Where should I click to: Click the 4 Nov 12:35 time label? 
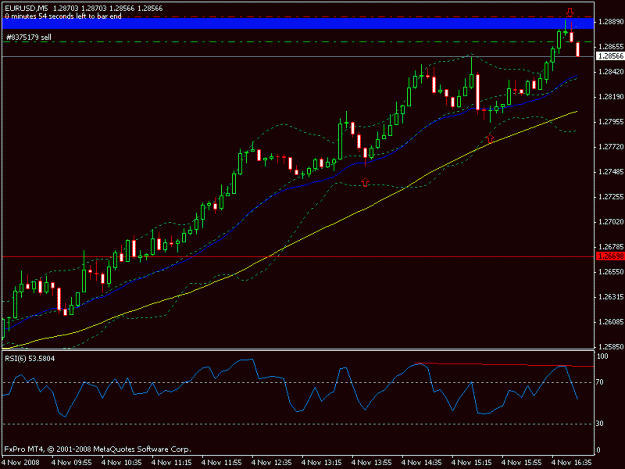tap(272, 462)
